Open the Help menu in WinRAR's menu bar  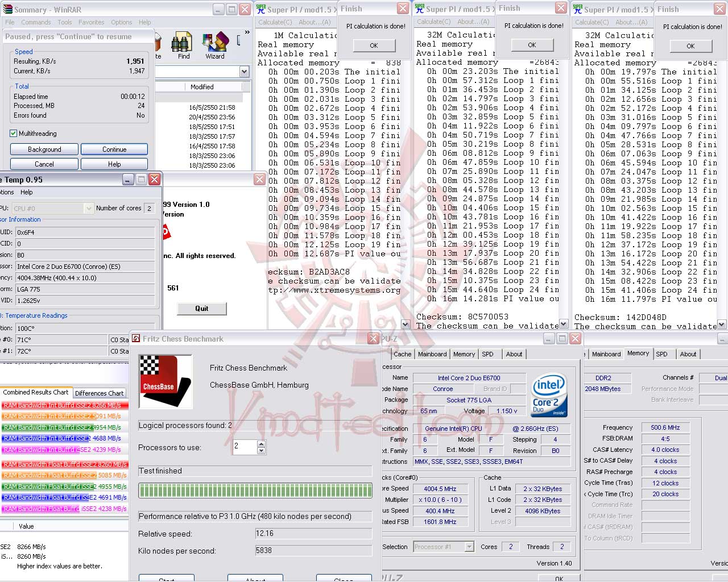tap(145, 22)
